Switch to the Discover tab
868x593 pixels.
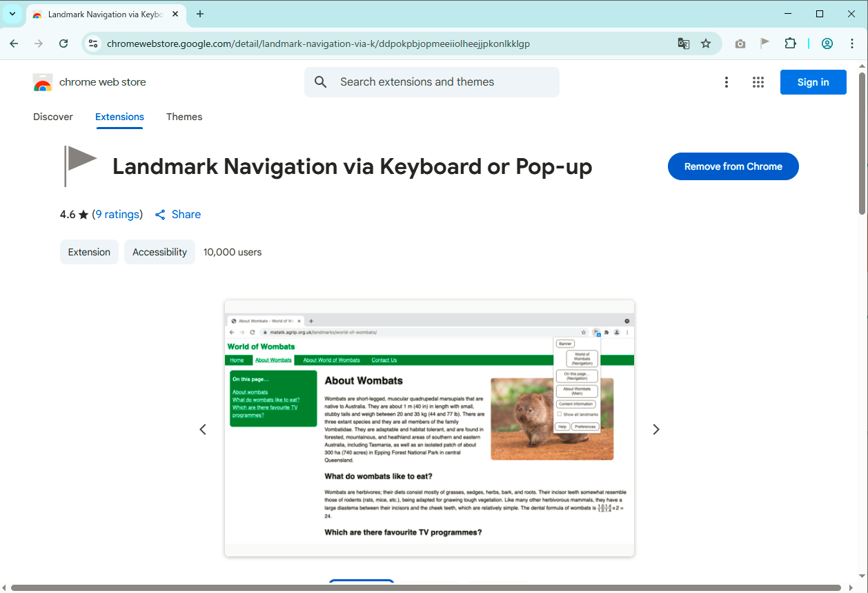(53, 117)
